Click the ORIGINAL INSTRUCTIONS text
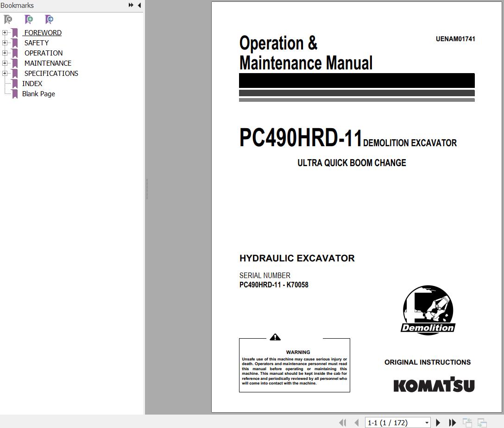504x428 pixels. [x=428, y=362]
